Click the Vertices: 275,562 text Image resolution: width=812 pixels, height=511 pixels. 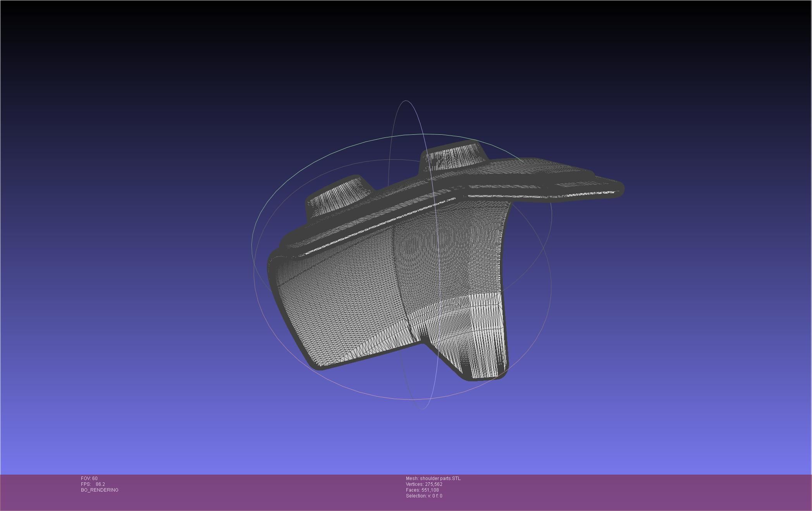424,484
